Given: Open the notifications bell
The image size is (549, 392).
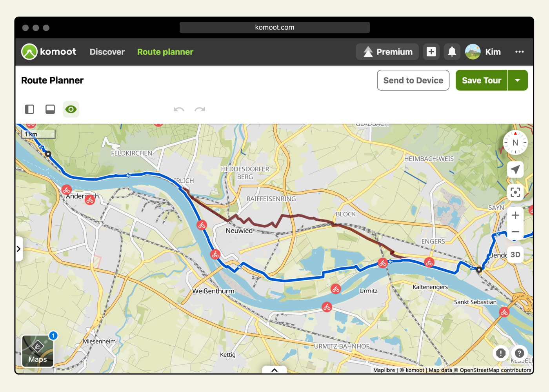Looking at the screenshot, I should pos(452,52).
